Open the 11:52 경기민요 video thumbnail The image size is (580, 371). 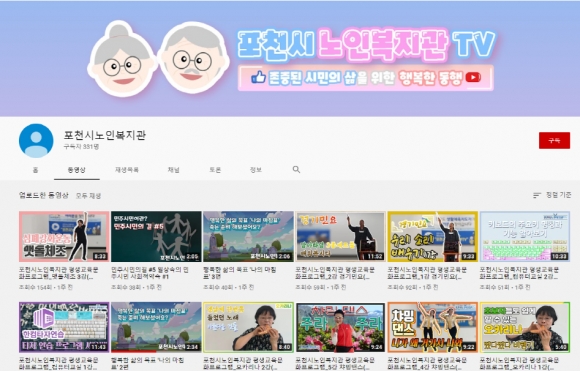341,237
